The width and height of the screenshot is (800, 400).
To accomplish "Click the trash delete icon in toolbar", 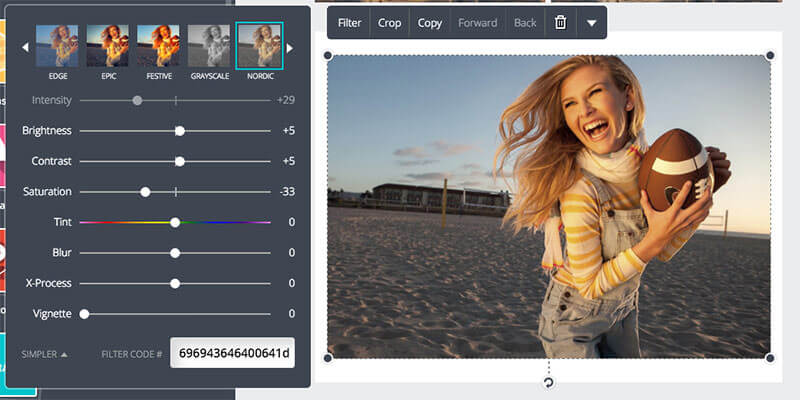I will click(560, 23).
